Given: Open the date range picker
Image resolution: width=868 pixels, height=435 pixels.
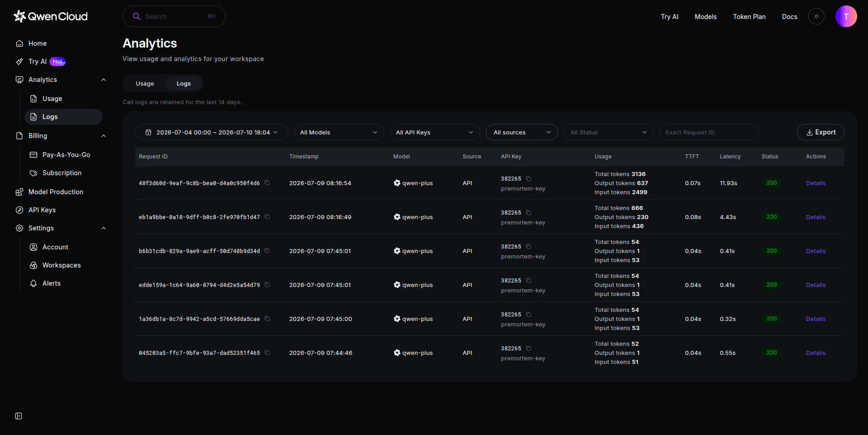Looking at the screenshot, I should point(212,132).
